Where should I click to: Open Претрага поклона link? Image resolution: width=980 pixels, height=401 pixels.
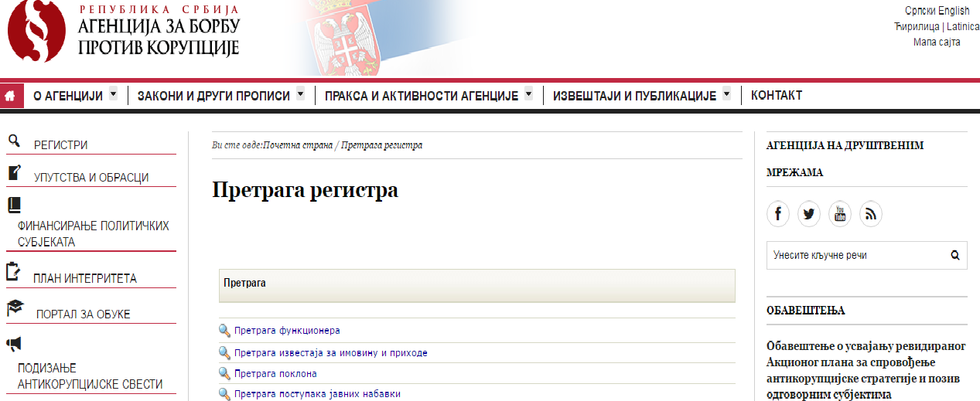pyautogui.click(x=275, y=374)
